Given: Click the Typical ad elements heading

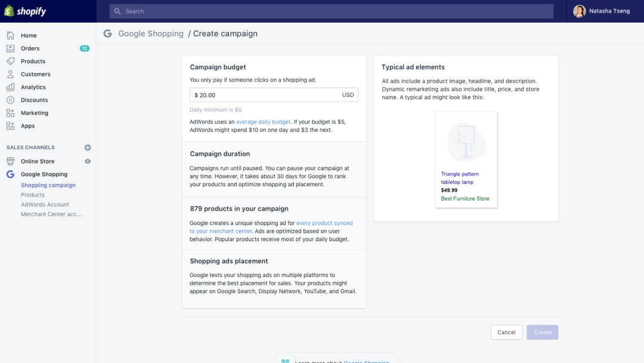Looking at the screenshot, I should [x=413, y=67].
